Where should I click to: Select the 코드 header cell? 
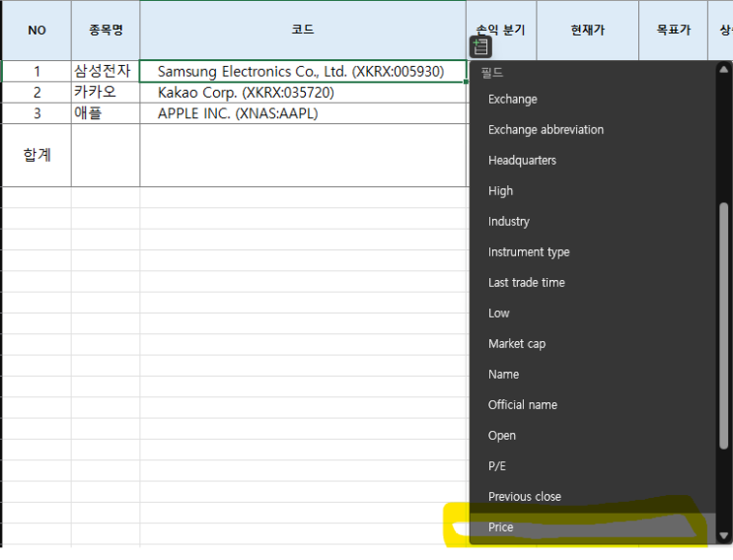coord(303,31)
